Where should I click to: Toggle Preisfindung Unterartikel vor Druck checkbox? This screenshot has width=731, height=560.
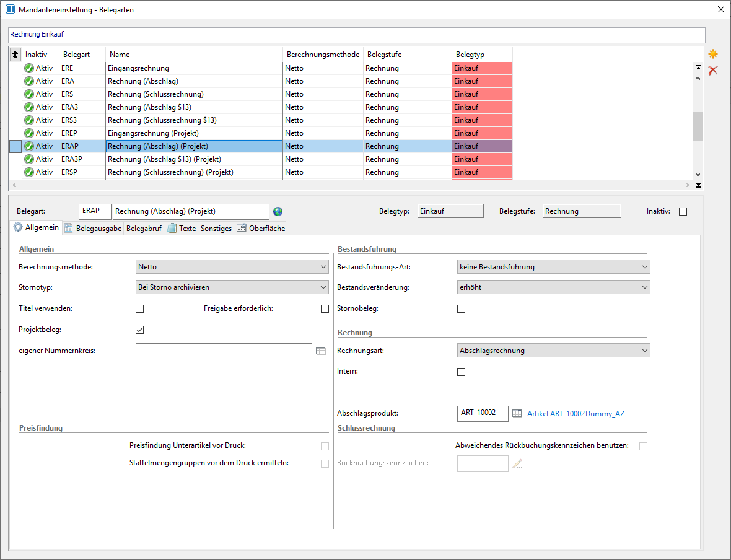coord(325,446)
